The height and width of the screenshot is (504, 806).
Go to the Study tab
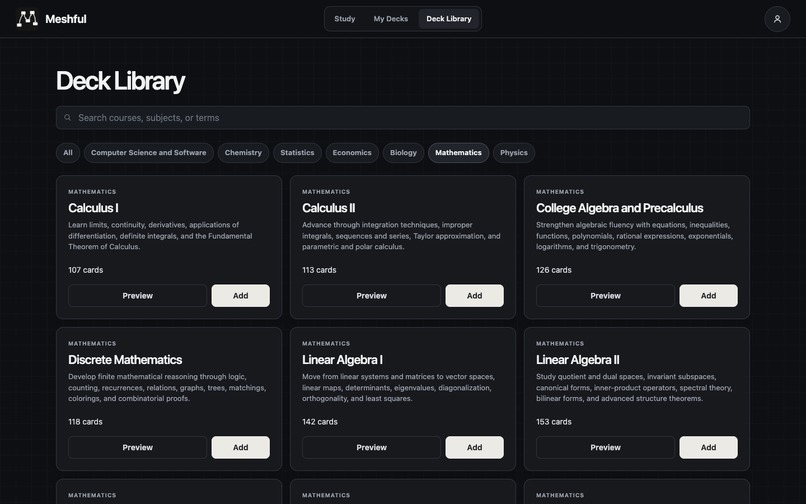(344, 19)
